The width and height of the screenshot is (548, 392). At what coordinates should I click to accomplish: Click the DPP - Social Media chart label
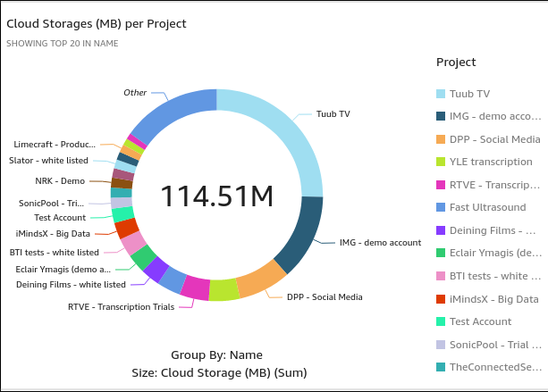[325, 297]
